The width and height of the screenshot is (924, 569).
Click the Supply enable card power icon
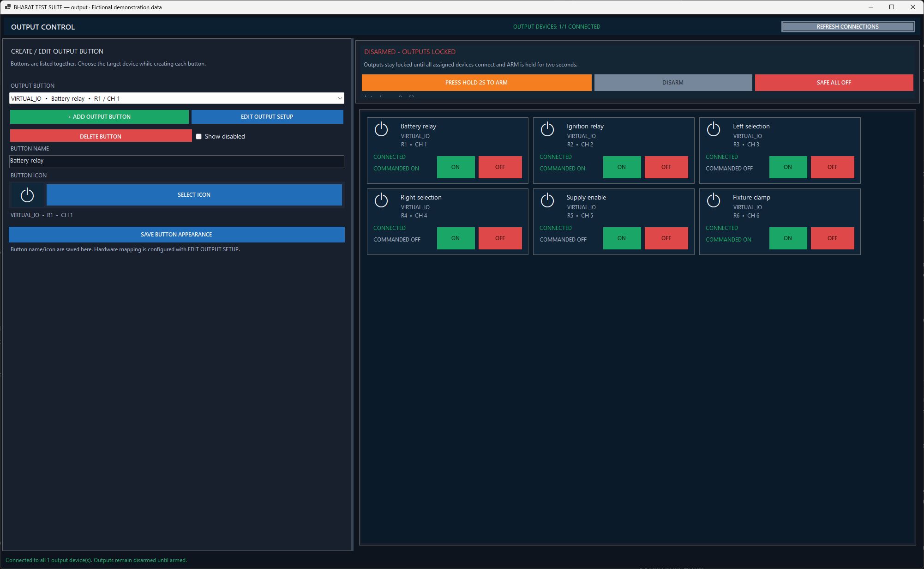547,200
